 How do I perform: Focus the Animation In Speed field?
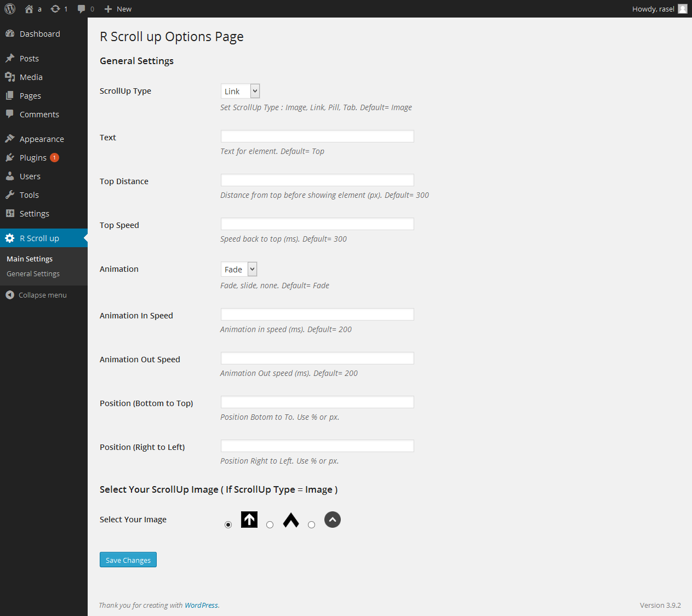[317, 314]
